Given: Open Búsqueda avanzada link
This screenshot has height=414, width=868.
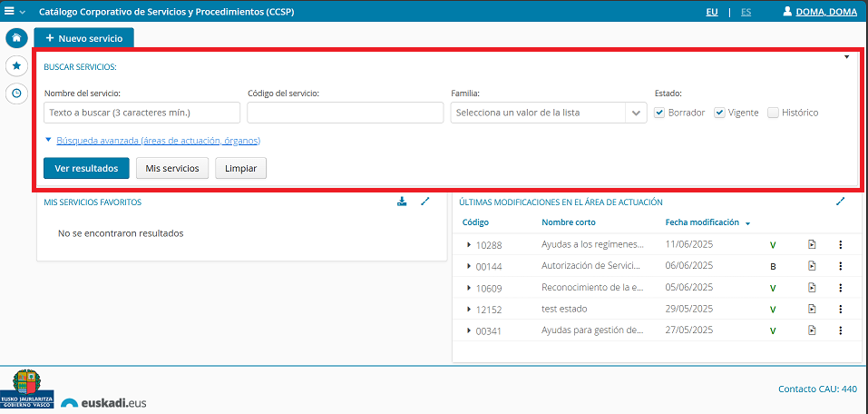Looking at the screenshot, I should click(159, 141).
